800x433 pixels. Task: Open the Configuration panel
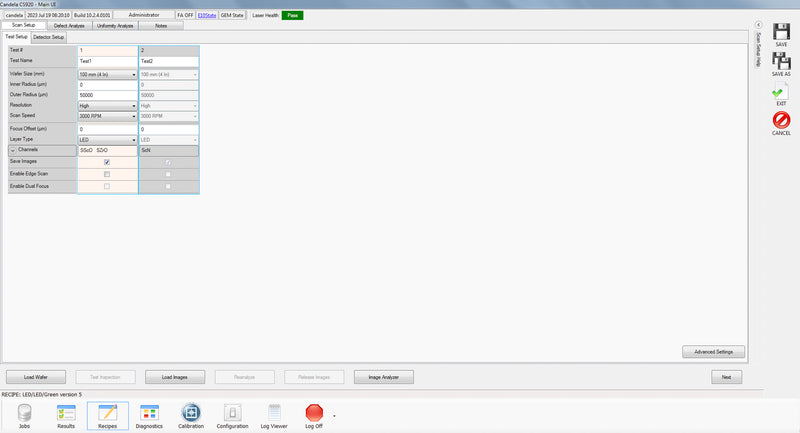pyautogui.click(x=232, y=414)
